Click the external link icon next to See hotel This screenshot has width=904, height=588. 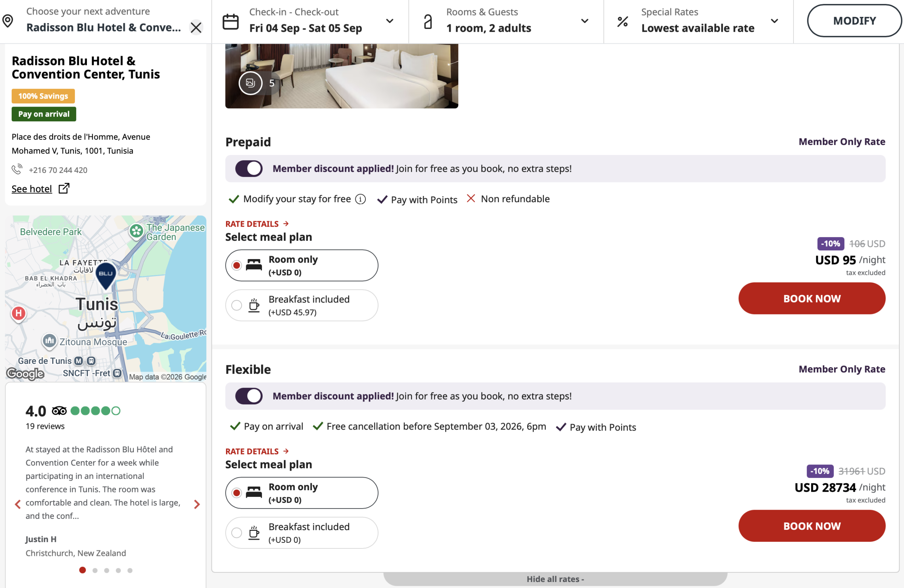pyautogui.click(x=64, y=188)
